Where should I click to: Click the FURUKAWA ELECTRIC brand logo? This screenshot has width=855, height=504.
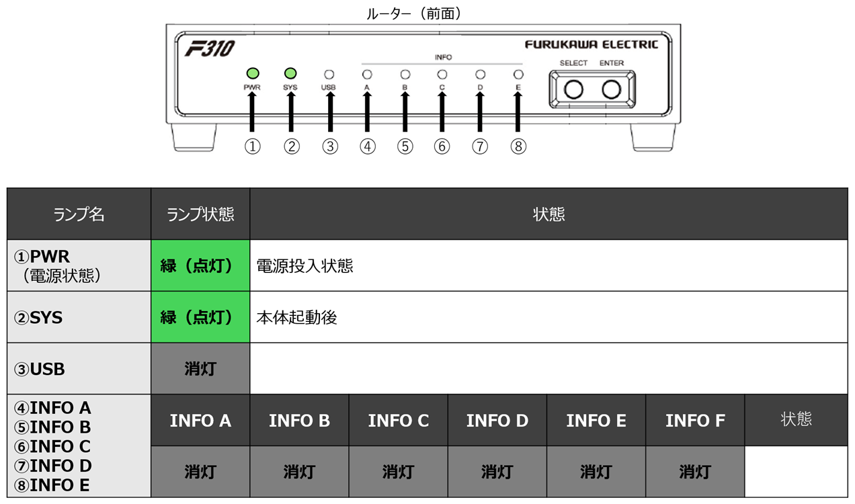coord(591,44)
